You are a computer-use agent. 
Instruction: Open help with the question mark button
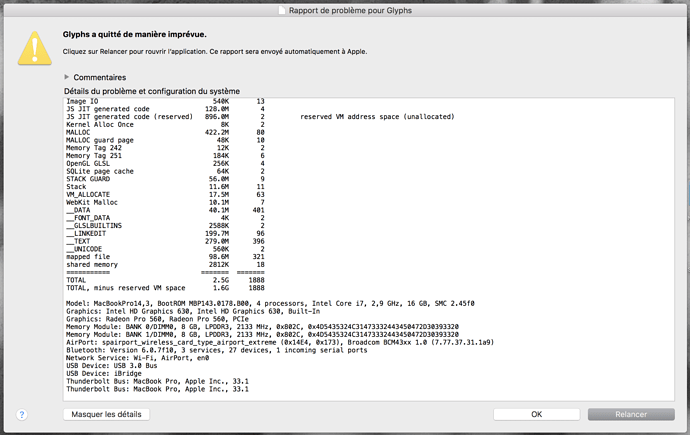(22, 414)
